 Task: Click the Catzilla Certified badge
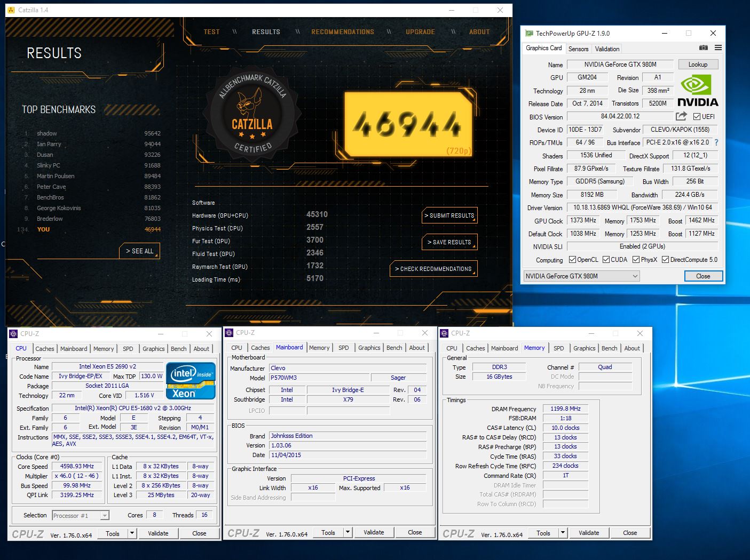[252, 113]
